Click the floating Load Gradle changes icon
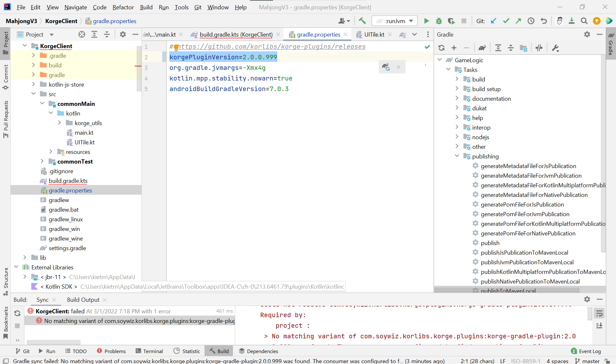This screenshot has width=616, height=364. (386, 67)
